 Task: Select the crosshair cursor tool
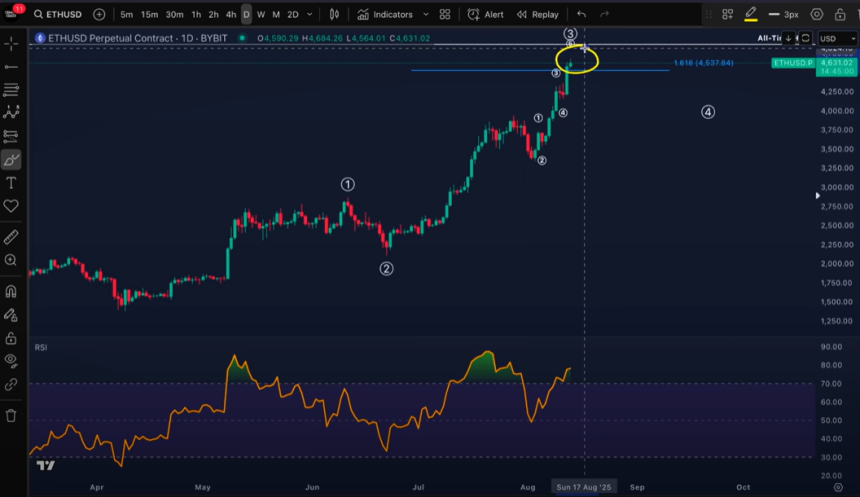[x=11, y=43]
